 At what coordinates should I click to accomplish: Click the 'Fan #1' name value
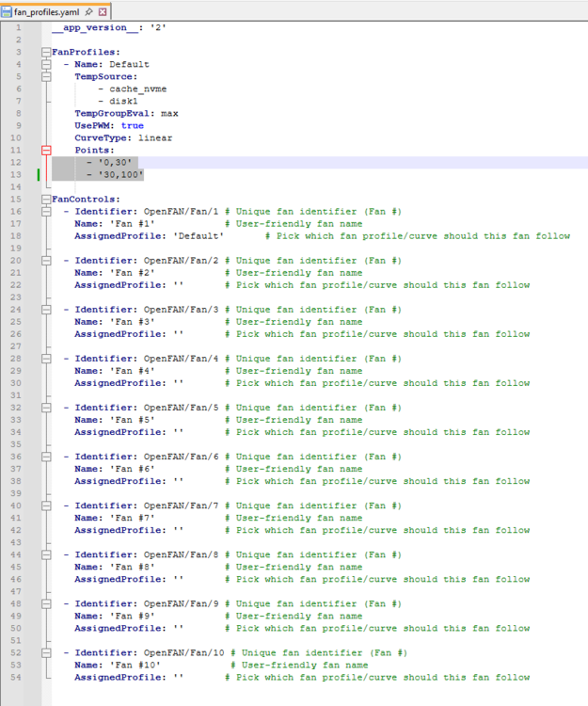point(133,224)
